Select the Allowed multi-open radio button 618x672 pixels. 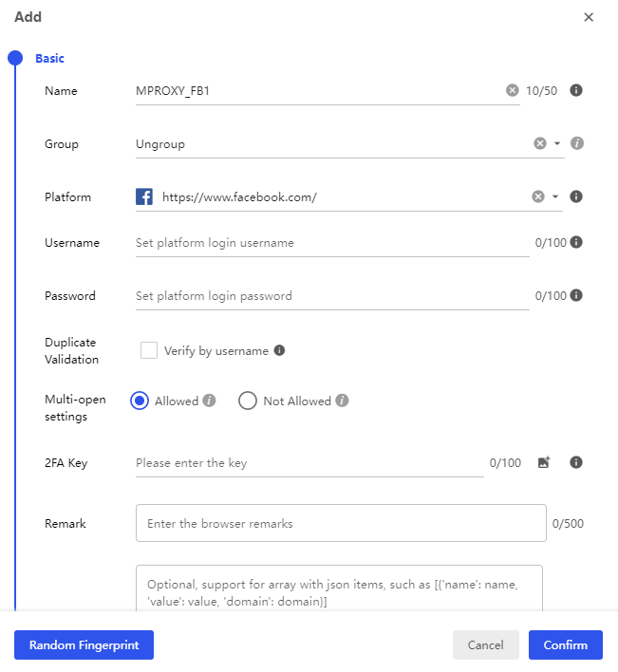pyautogui.click(x=140, y=401)
